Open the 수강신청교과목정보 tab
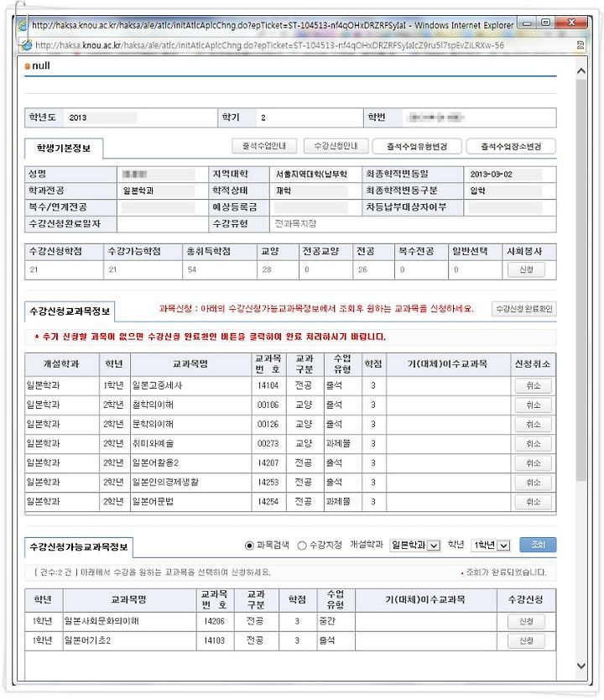 pos(70,311)
